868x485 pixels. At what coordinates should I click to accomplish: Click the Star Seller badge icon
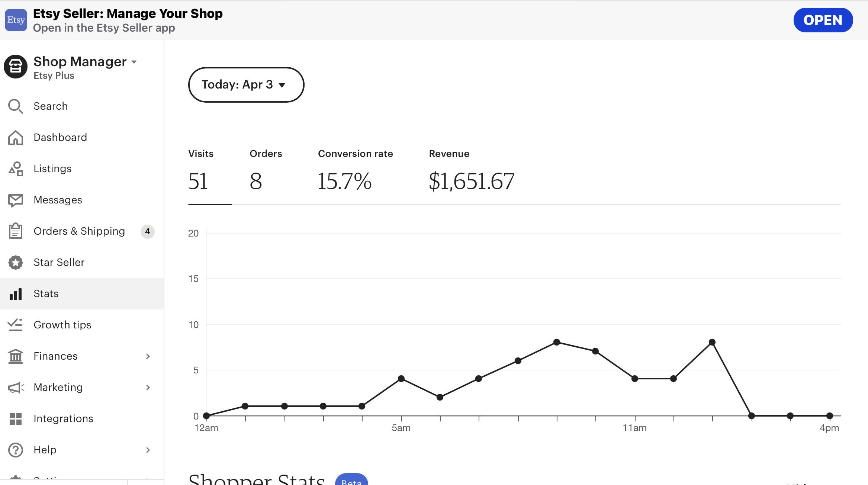pyautogui.click(x=15, y=263)
